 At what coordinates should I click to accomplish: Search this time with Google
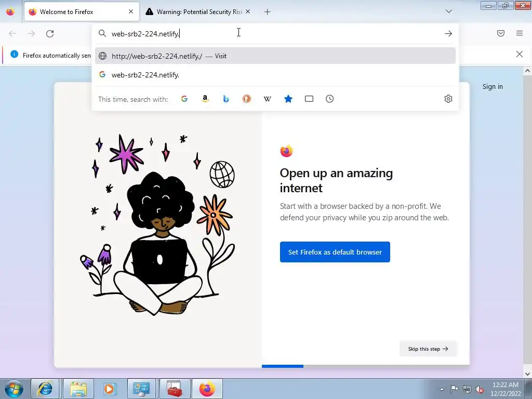[x=184, y=99]
